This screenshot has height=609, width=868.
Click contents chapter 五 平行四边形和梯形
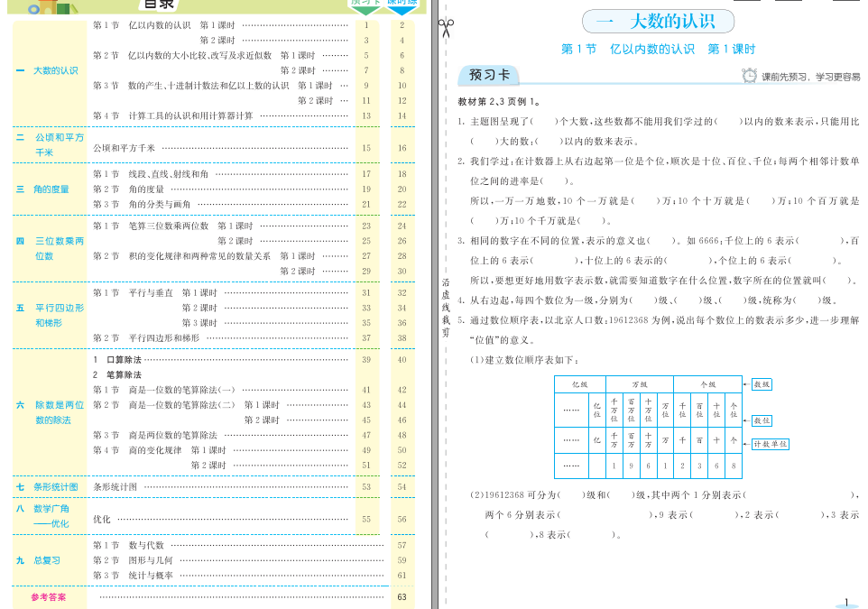[50, 315]
